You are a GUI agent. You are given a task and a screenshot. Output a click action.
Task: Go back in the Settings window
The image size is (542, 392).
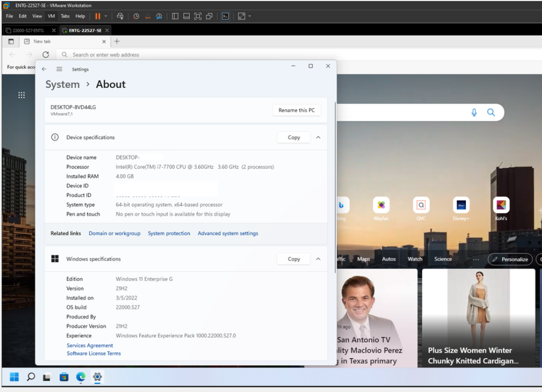pos(44,69)
